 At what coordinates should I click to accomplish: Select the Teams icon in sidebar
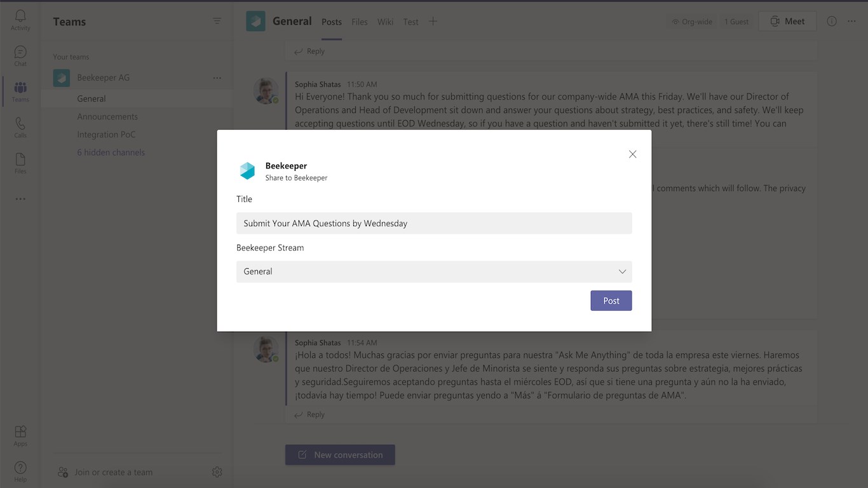coord(20,91)
